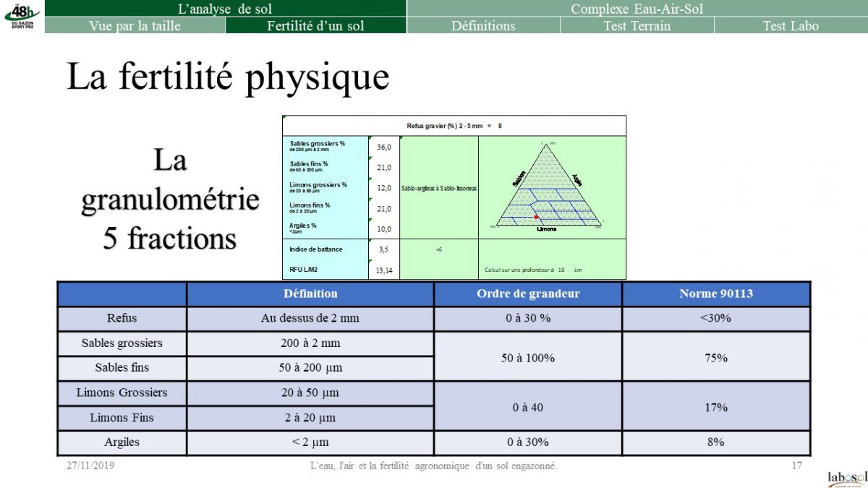
Task: Click the Sables grossiers row label in table
Action: [x=122, y=343]
